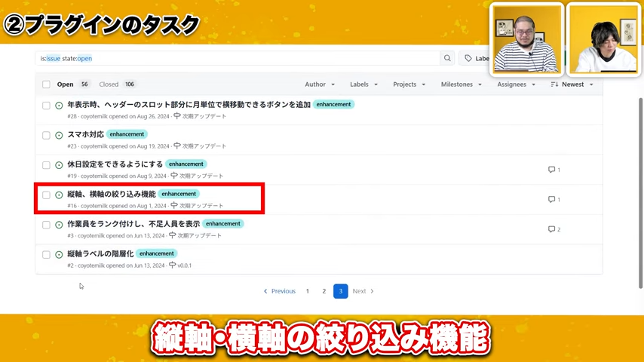644x362 pixels.
Task: Click enhancement label on スマホ対応
Action: (x=127, y=134)
